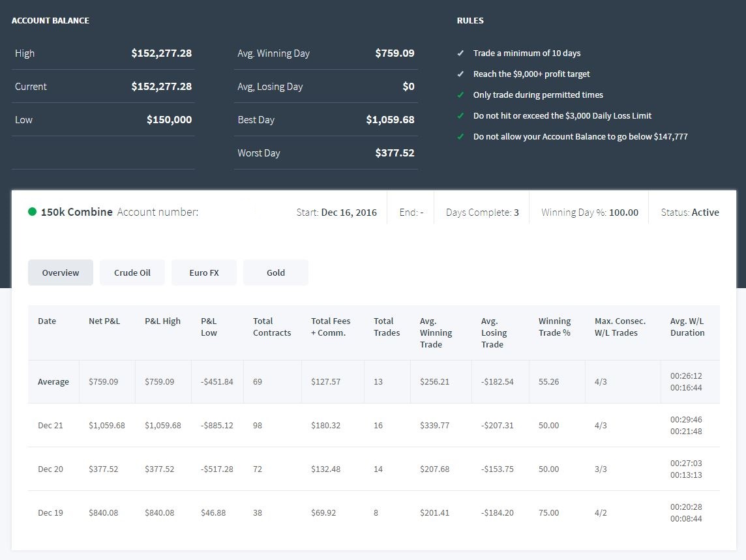Select the Overview tab
The image size is (746, 560).
click(61, 273)
